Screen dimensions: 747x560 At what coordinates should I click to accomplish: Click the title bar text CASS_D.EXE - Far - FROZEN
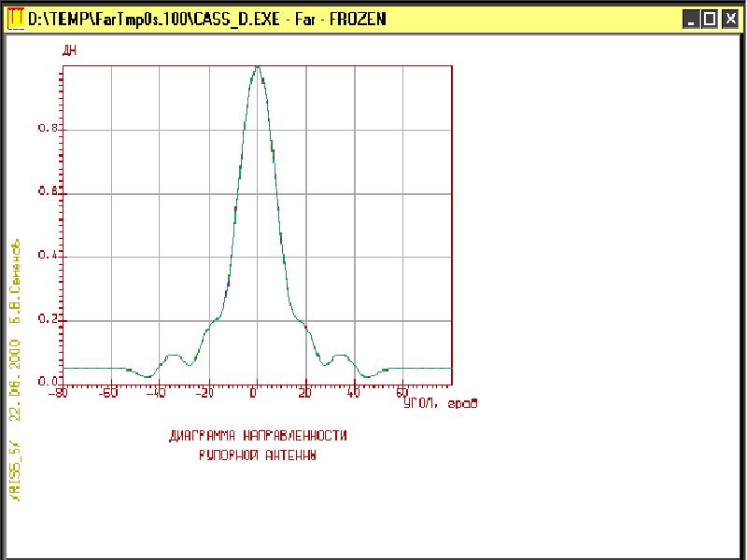coord(207,20)
